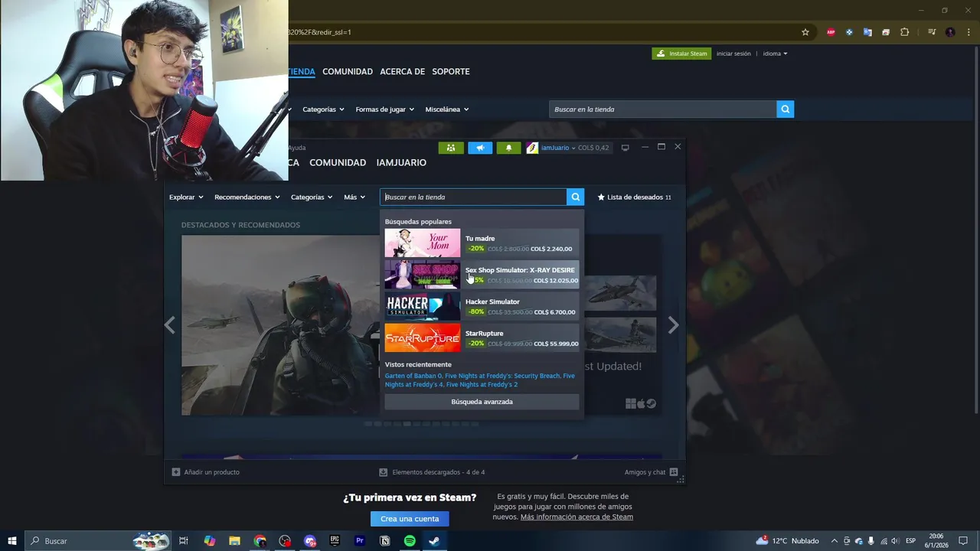Open the browser media controls icon
This screenshot has height=551, width=980.
932,32
